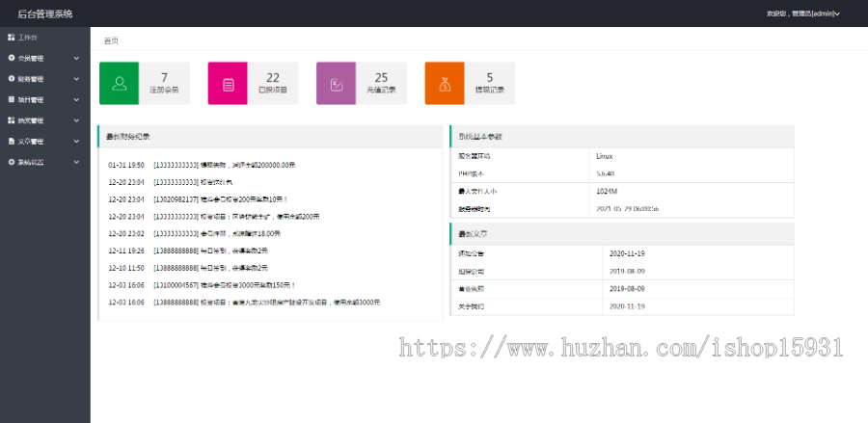Select the 首页 home tab
The image size is (868, 423).
(x=112, y=41)
